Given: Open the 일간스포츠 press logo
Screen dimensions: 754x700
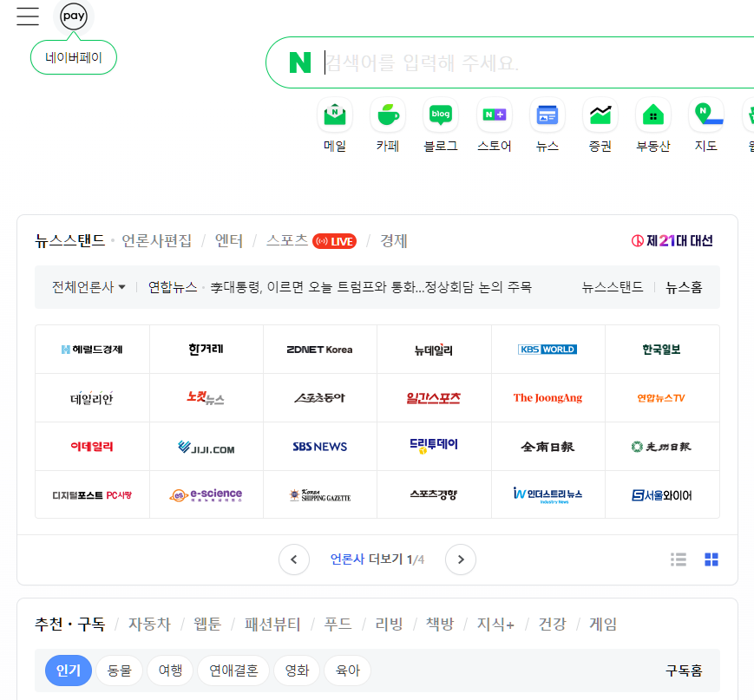Looking at the screenshot, I should point(434,398).
